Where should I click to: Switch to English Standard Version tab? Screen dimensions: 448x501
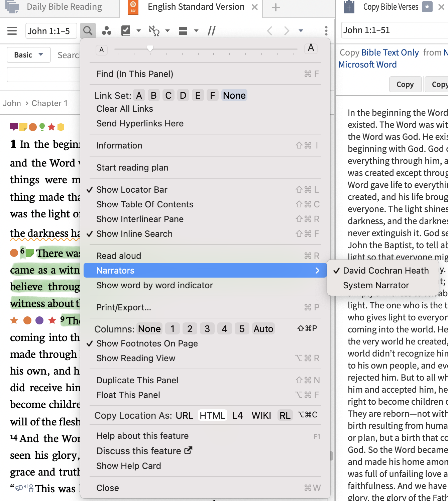coord(196,7)
